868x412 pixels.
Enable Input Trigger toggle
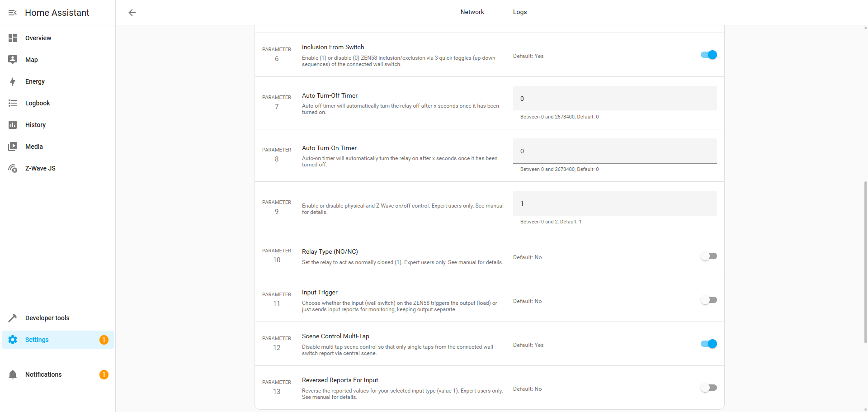[709, 300]
